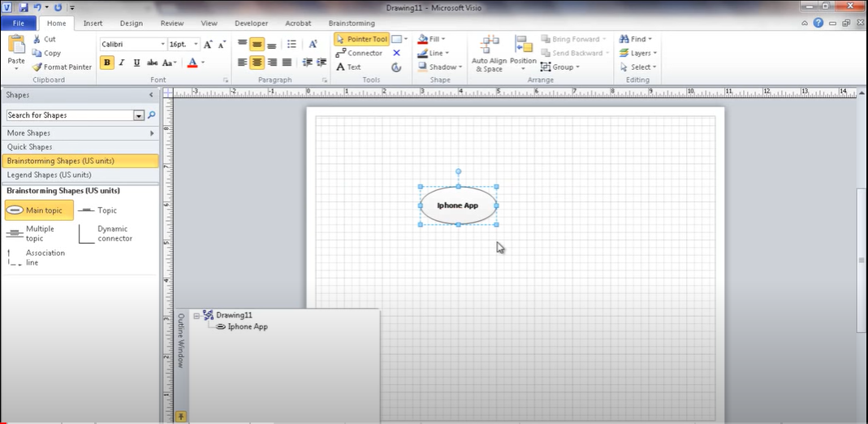Click the text direction icon
The image size is (868, 424).
tap(313, 44)
